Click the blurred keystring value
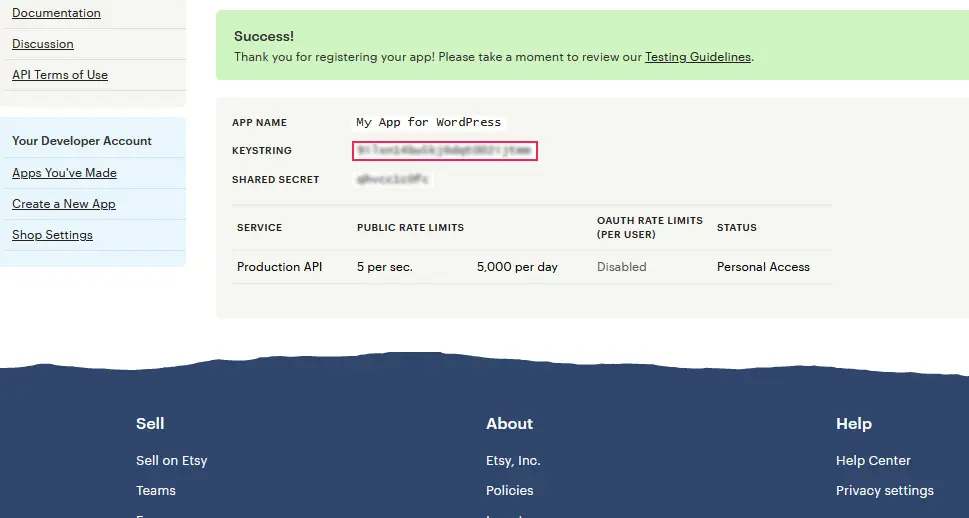 [x=445, y=151]
